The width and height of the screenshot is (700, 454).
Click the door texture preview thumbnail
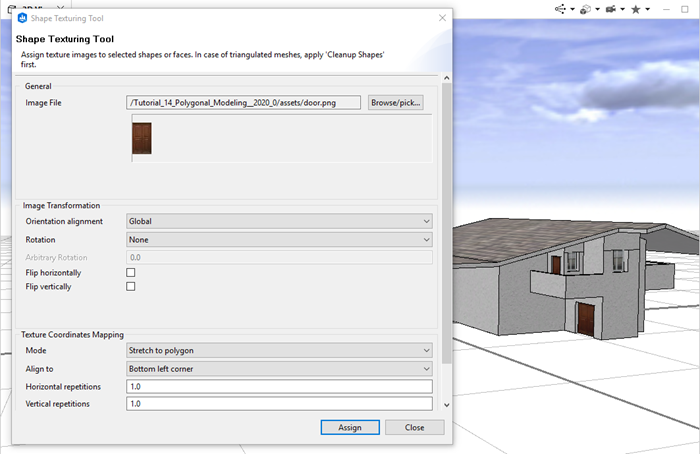141,139
